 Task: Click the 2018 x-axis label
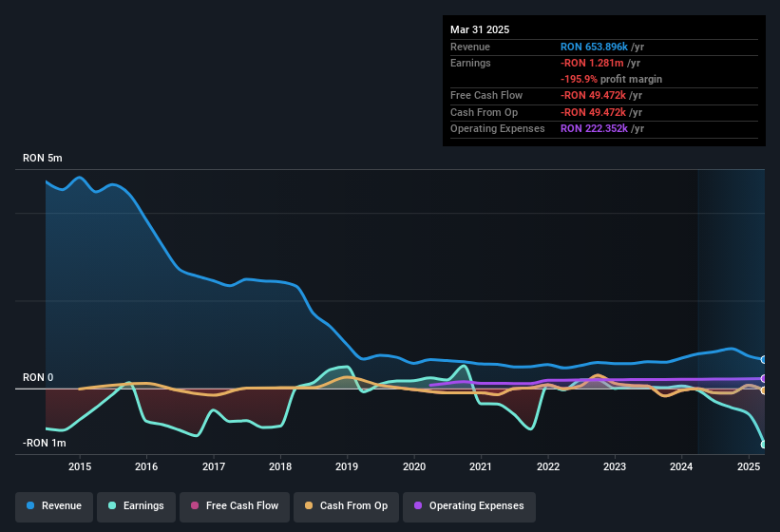[280, 466]
